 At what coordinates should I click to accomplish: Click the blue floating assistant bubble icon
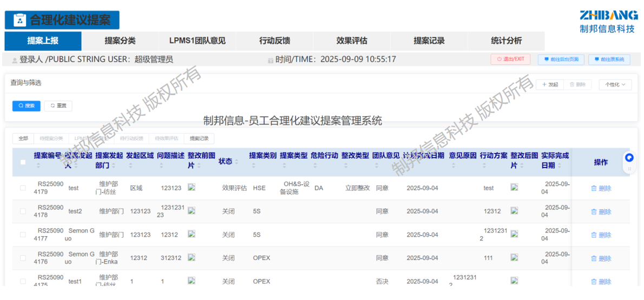pos(629,158)
